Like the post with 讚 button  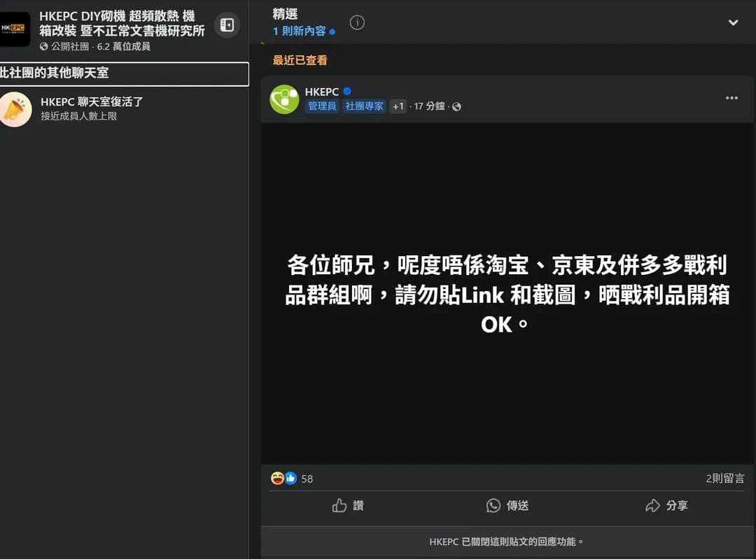pos(348,505)
